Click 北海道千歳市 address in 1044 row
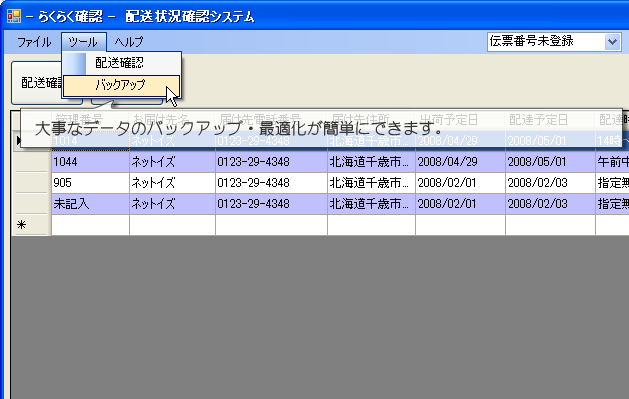 click(371, 162)
